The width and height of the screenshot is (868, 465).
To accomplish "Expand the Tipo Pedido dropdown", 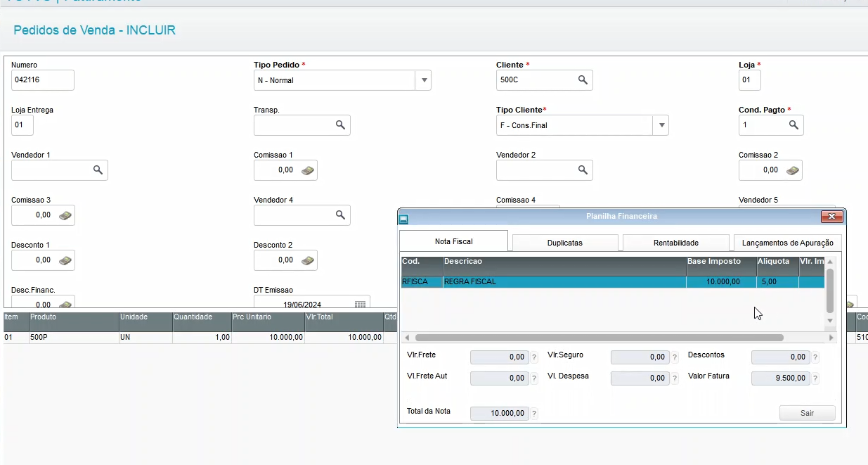I will [x=424, y=80].
